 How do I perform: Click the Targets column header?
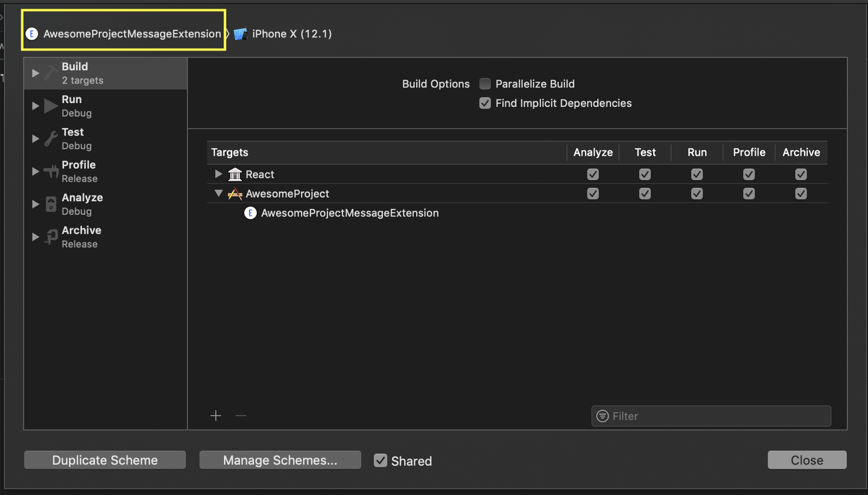click(x=229, y=153)
